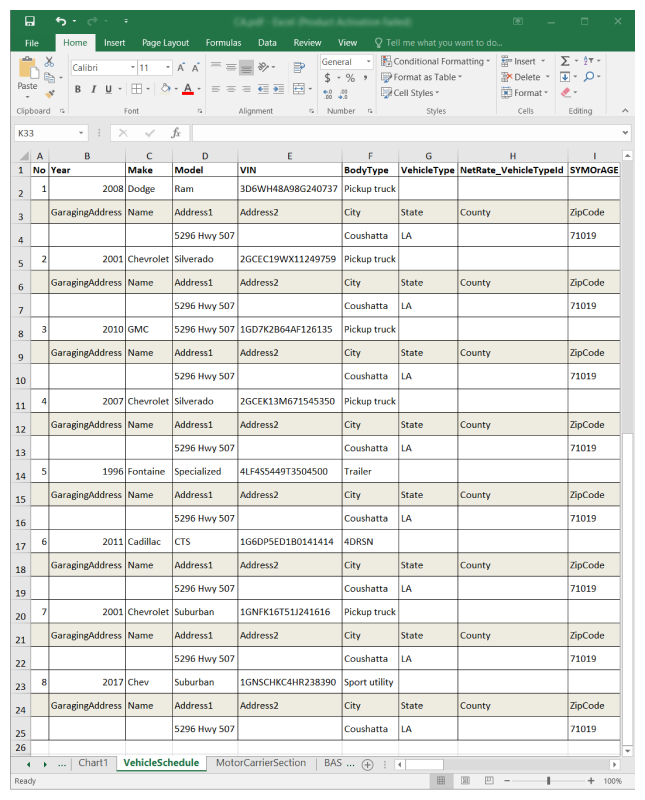Click the Paste clipboard icon
Viewport: 645px width, 800px height.
[28, 70]
